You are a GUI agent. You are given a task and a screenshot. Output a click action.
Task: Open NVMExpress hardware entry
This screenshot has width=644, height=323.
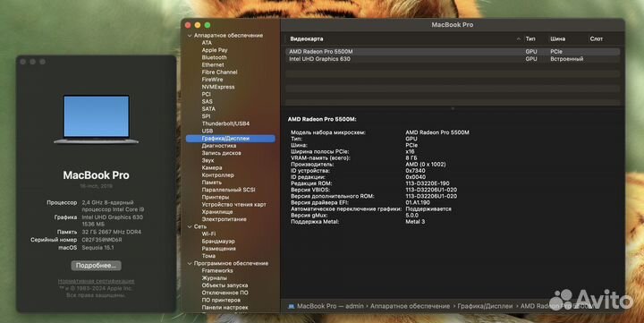coord(218,87)
